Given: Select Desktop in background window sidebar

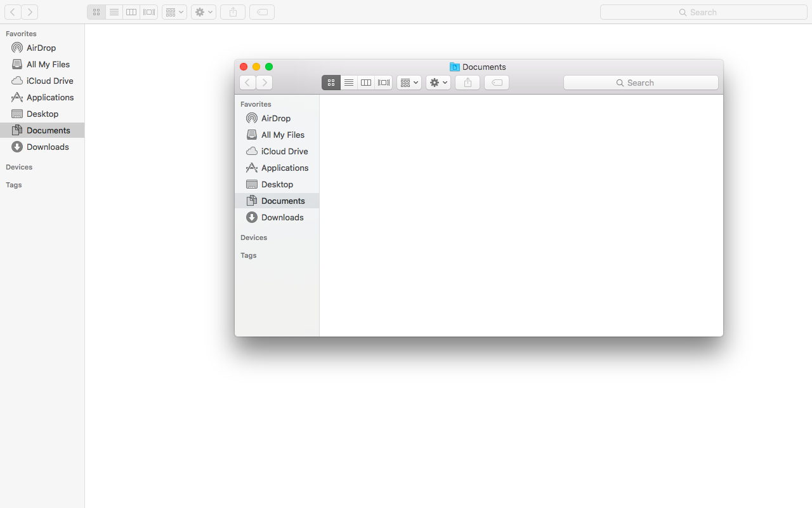Looking at the screenshot, I should 42,114.
